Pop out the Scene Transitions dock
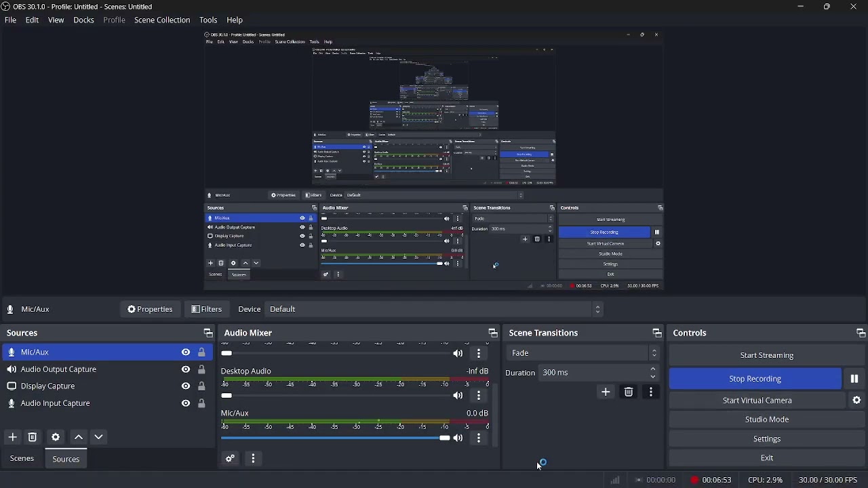Viewport: 868px width, 488px height. (x=657, y=333)
